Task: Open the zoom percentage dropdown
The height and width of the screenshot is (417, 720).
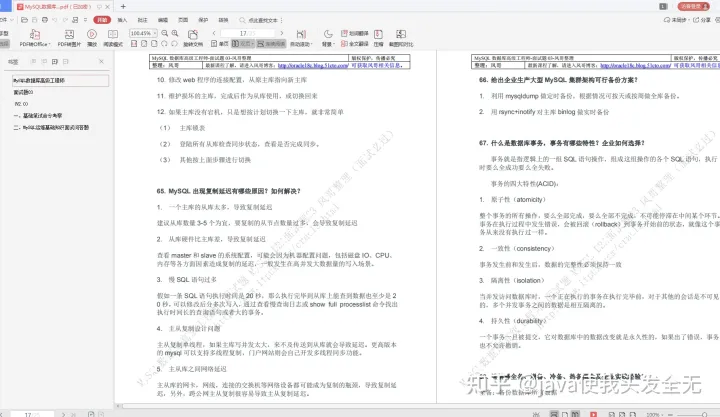Action: coord(155,33)
